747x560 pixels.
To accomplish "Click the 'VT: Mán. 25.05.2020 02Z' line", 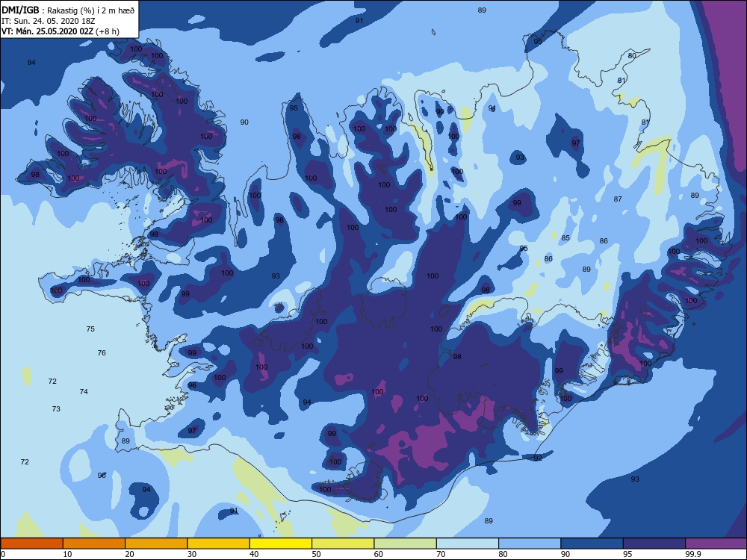I will (48, 31).
